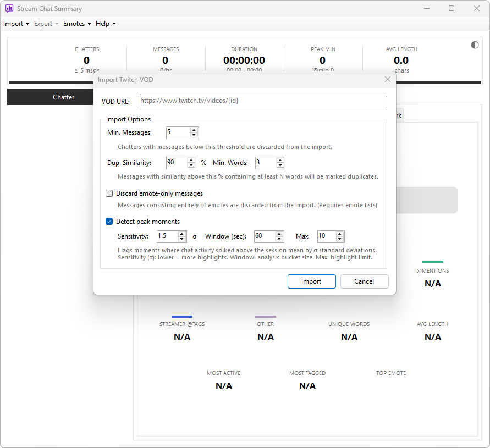Decrease Max highlights with down arrow
This screenshot has width=490, height=448.
click(x=340, y=239)
